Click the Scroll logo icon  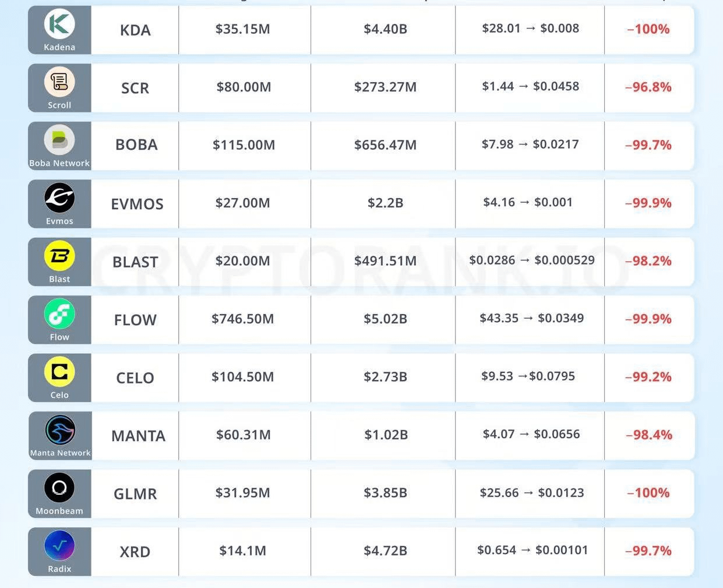click(x=59, y=82)
